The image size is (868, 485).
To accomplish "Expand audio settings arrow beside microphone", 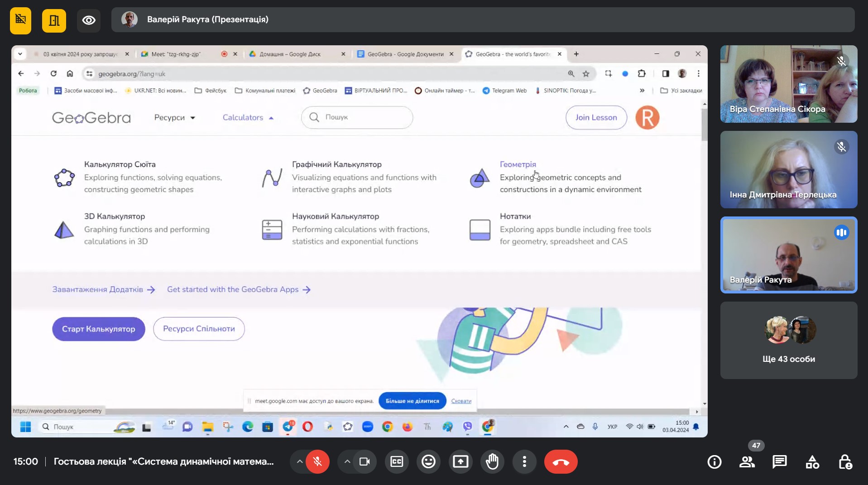I will point(299,462).
